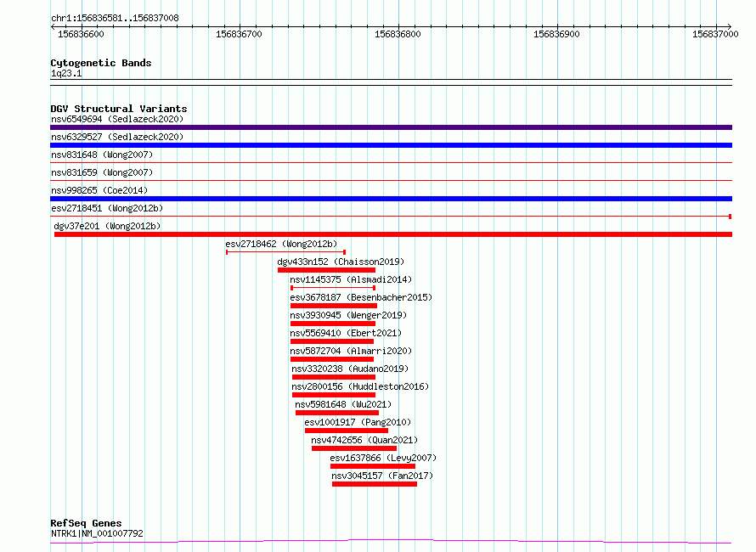756x552 pixels.
Task: Open the nsv831659 (Wong2007) variant label
Action: tap(102, 172)
